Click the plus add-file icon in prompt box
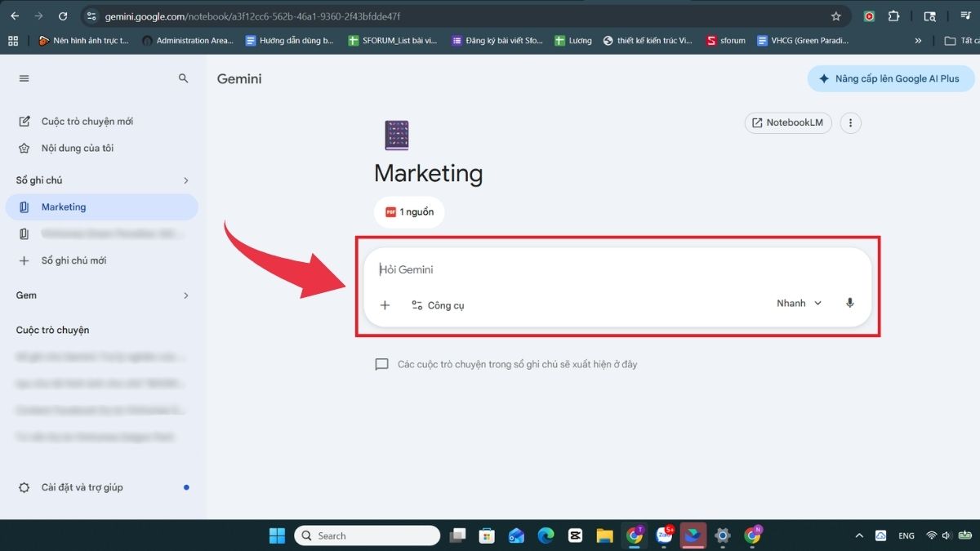Viewport: 980px width, 551px height. pyautogui.click(x=385, y=305)
